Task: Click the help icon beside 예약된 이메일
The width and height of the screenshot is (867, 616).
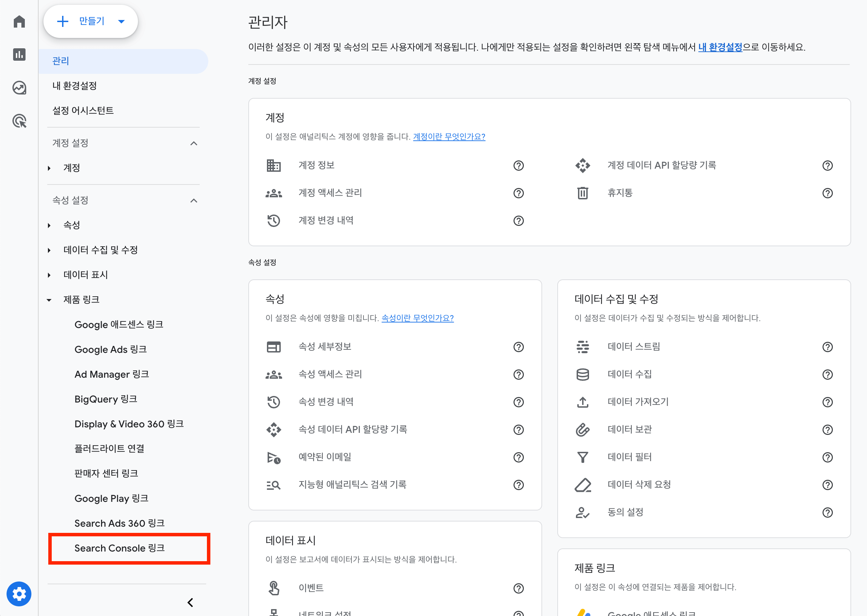Action: click(x=518, y=457)
